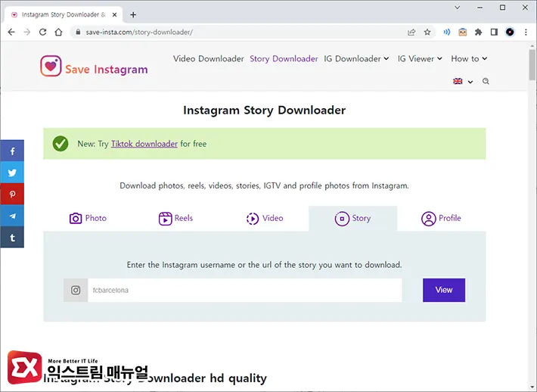Select the Instagram Story Downloader browser tab
The height and width of the screenshot is (392, 537).
click(64, 14)
